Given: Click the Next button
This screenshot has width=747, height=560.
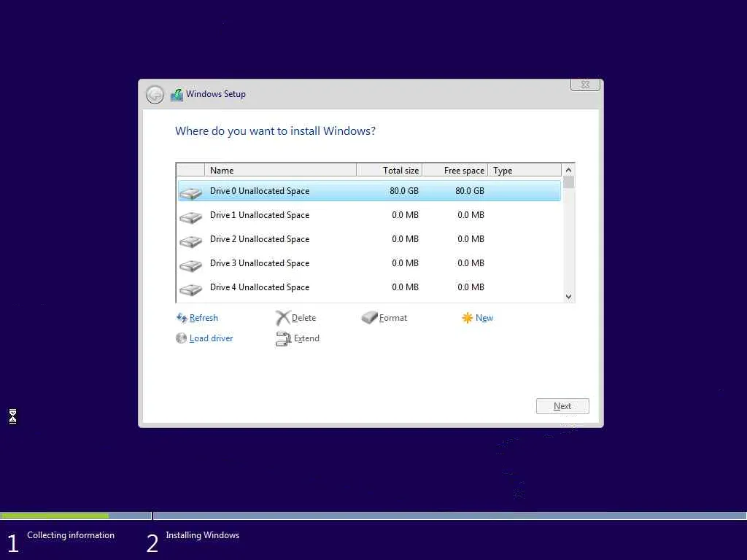Looking at the screenshot, I should click(x=562, y=406).
